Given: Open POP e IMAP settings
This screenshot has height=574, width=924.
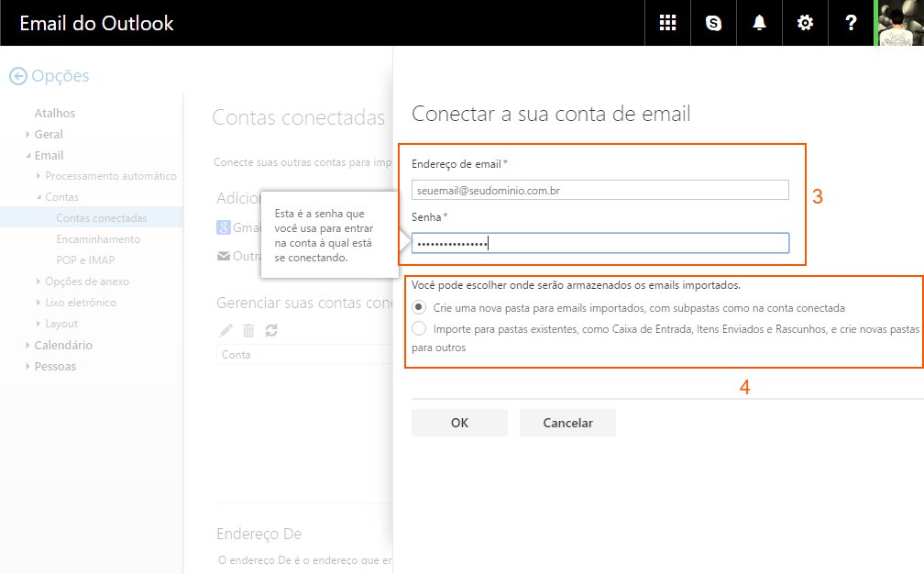Looking at the screenshot, I should tap(85, 260).
